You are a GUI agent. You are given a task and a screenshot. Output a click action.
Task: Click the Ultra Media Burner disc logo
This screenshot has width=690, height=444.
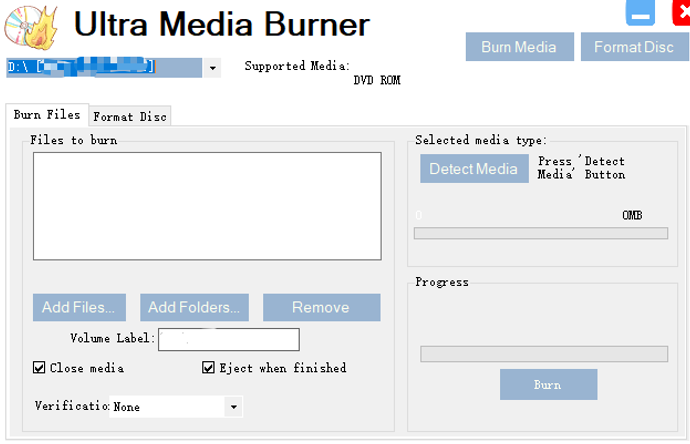pyautogui.click(x=31, y=26)
